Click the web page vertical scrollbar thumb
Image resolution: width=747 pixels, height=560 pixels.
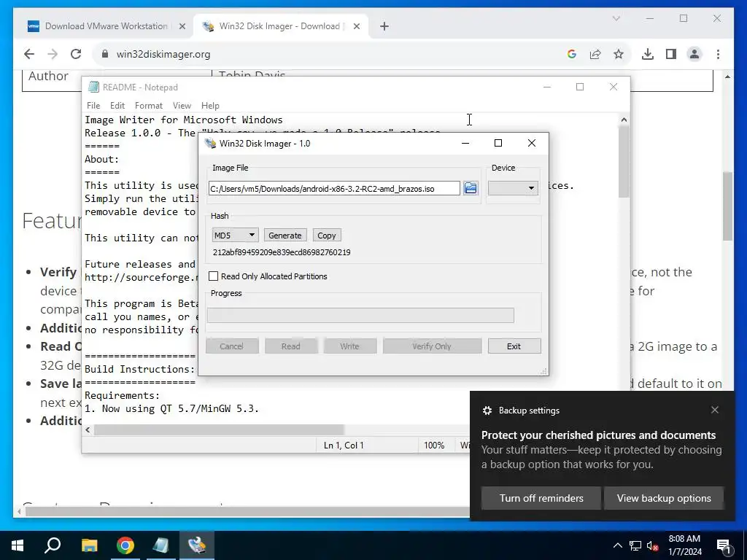click(x=727, y=206)
